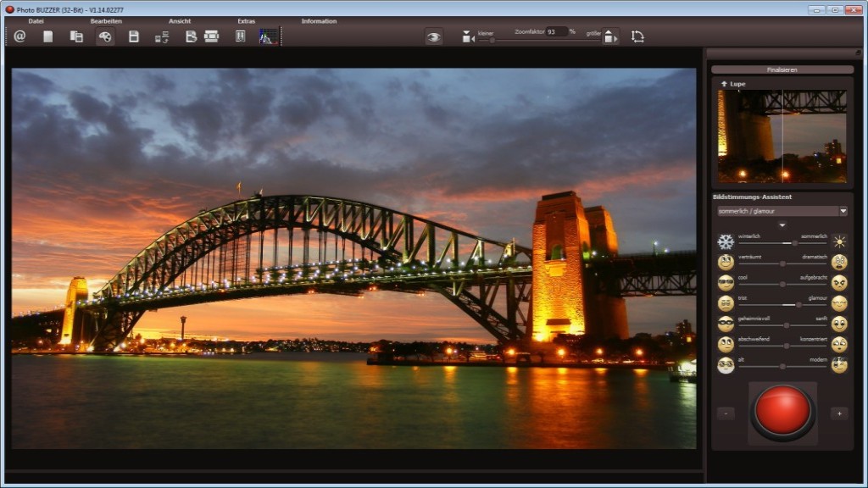868x488 pixels.
Task: Click the down arrow below the preset dropdown
Action: click(782, 225)
